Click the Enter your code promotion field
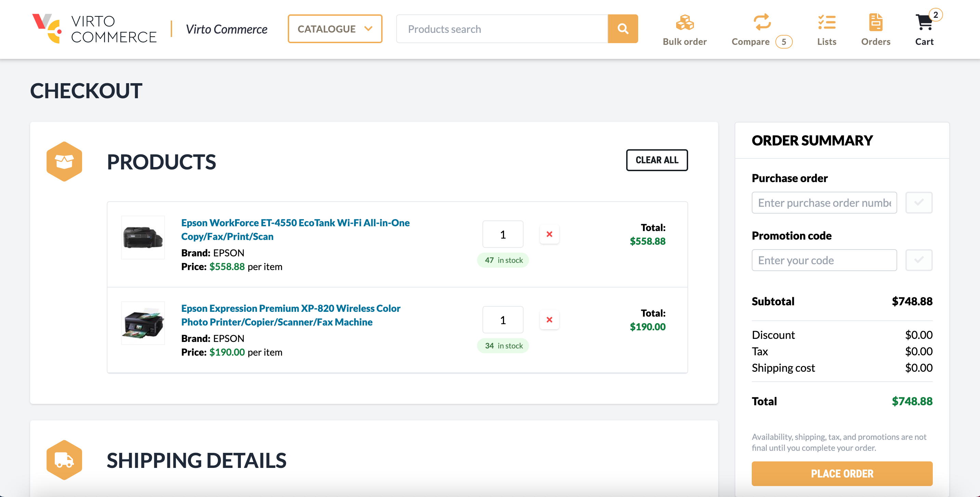This screenshot has height=497, width=980. point(824,260)
